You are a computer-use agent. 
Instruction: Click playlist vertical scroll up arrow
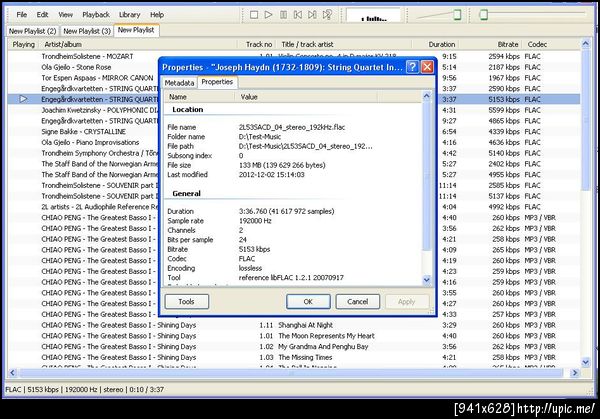585,44
